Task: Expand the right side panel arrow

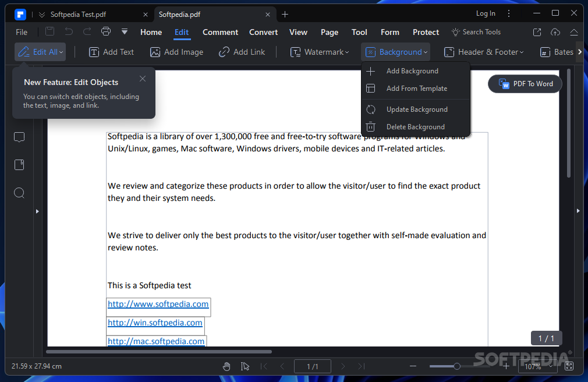Action: [578, 211]
